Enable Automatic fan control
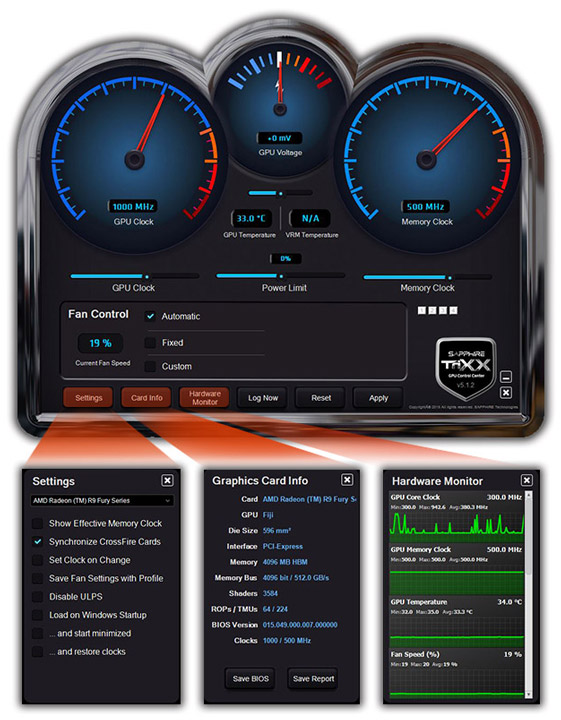 point(150,316)
